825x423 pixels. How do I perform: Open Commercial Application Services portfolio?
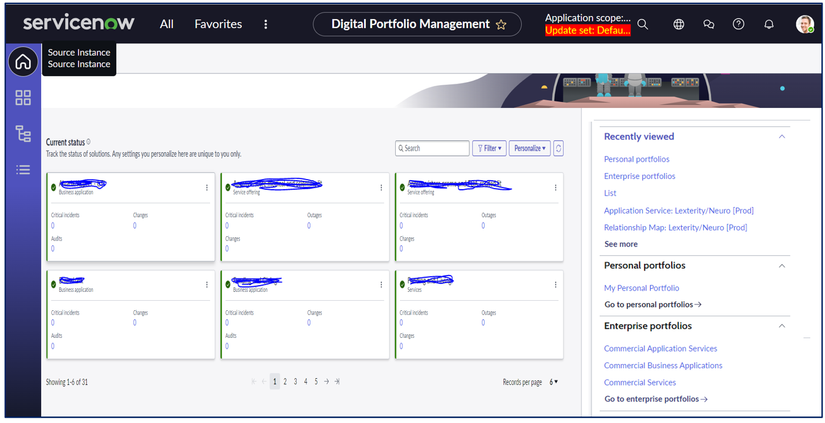pos(660,348)
